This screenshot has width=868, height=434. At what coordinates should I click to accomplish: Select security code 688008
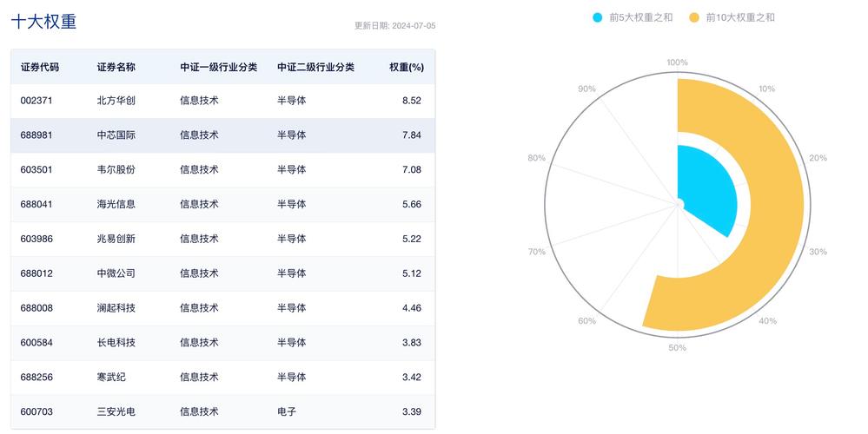(36, 308)
